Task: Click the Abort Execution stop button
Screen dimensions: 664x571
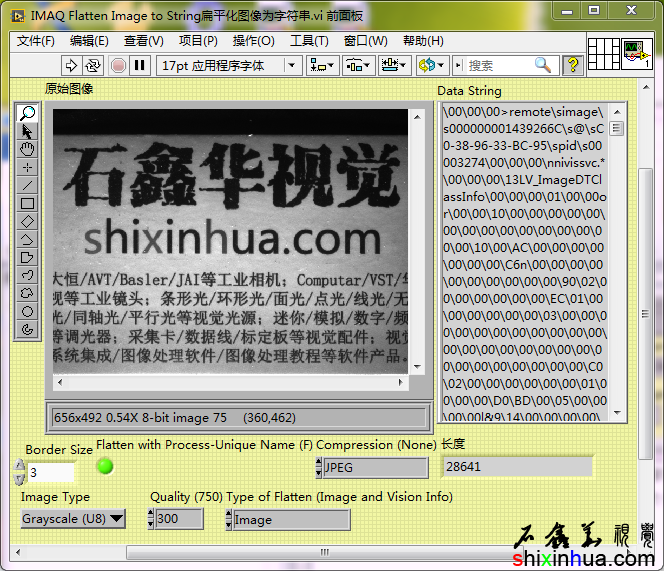Action: [119, 66]
